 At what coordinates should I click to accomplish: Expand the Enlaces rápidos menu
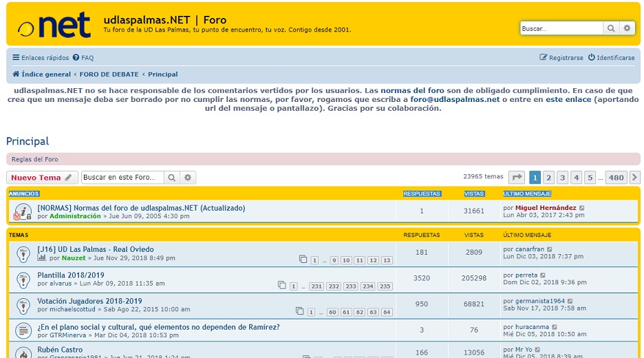pos(41,58)
